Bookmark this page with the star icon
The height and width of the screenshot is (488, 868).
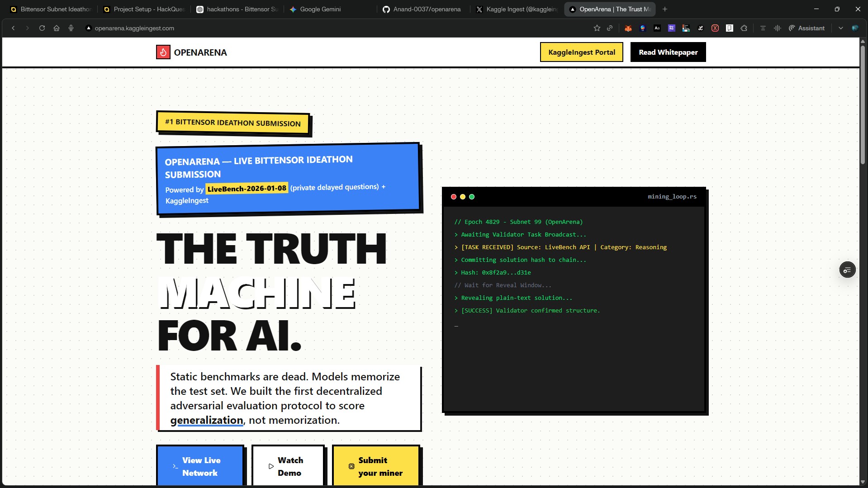tap(597, 28)
